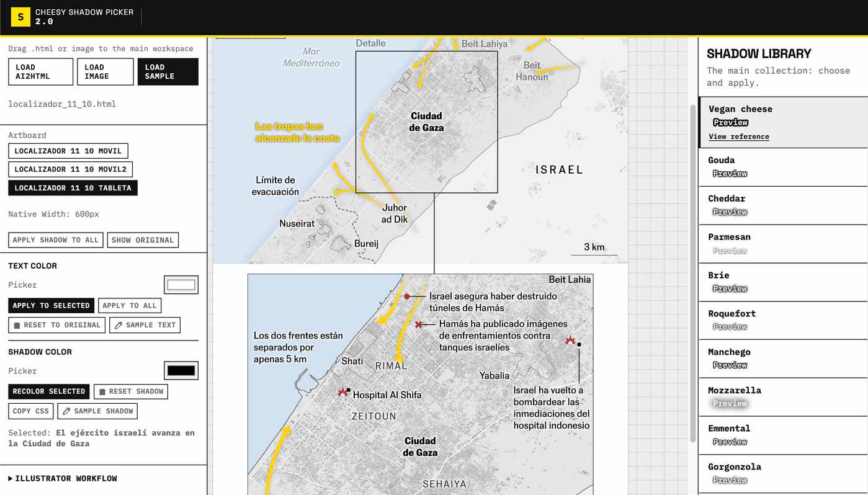Click the trash icon on Reset to Original
868x495 pixels.
(x=17, y=325)
